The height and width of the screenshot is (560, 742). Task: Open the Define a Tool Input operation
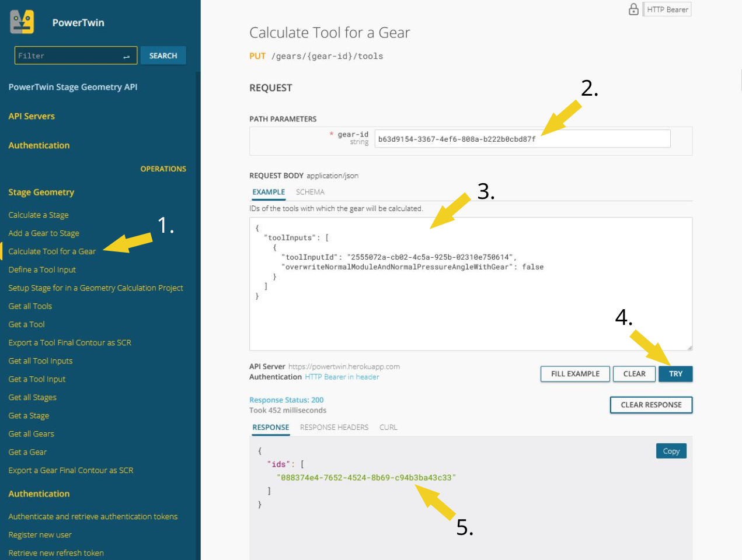pyautogui.click(x=42, y=269)
